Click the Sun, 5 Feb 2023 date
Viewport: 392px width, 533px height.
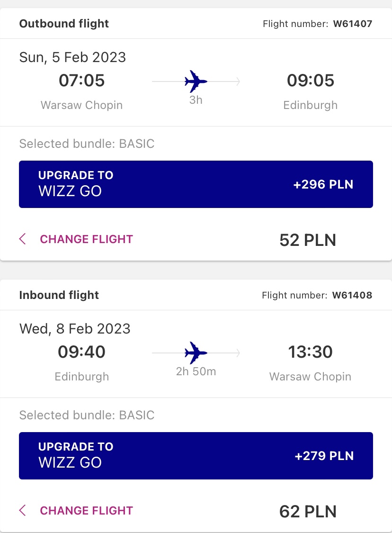72,57
